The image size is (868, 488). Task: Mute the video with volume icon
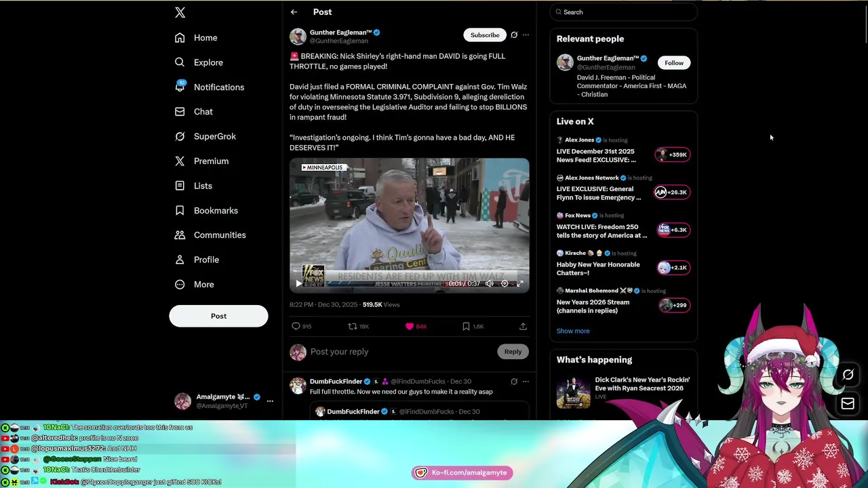[490, 284]
